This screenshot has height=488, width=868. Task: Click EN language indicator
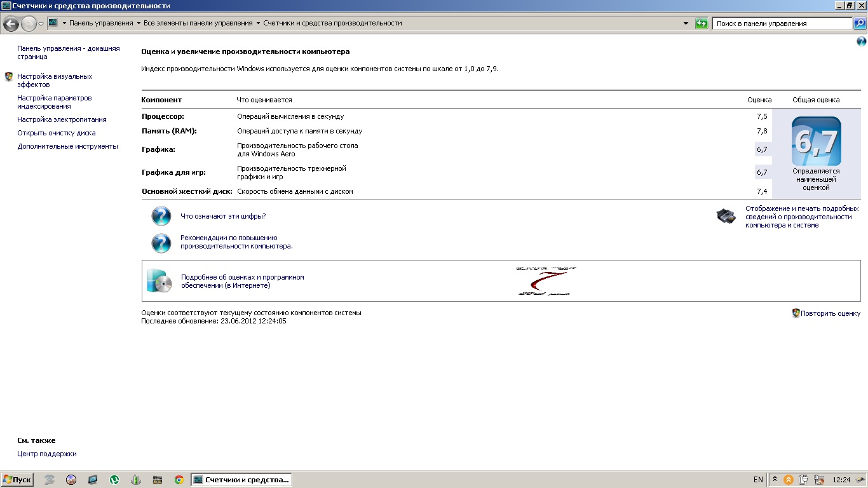click(x=758, y=480)
